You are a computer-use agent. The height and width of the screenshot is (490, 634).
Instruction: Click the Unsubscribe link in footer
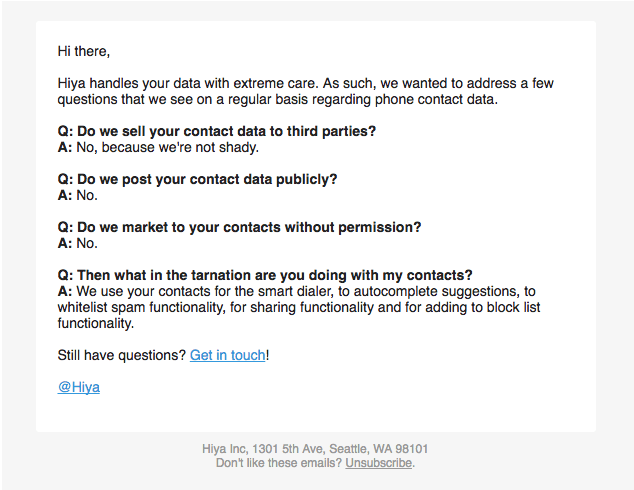click(x=379, y=463)
